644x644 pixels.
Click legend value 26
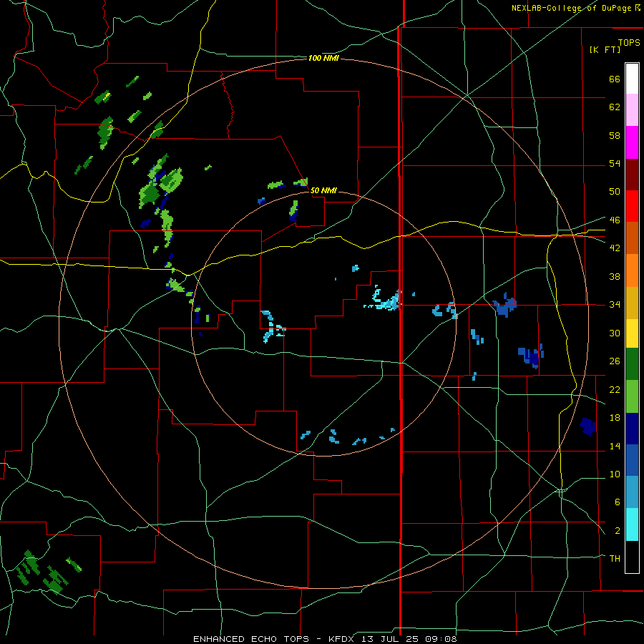615,361
